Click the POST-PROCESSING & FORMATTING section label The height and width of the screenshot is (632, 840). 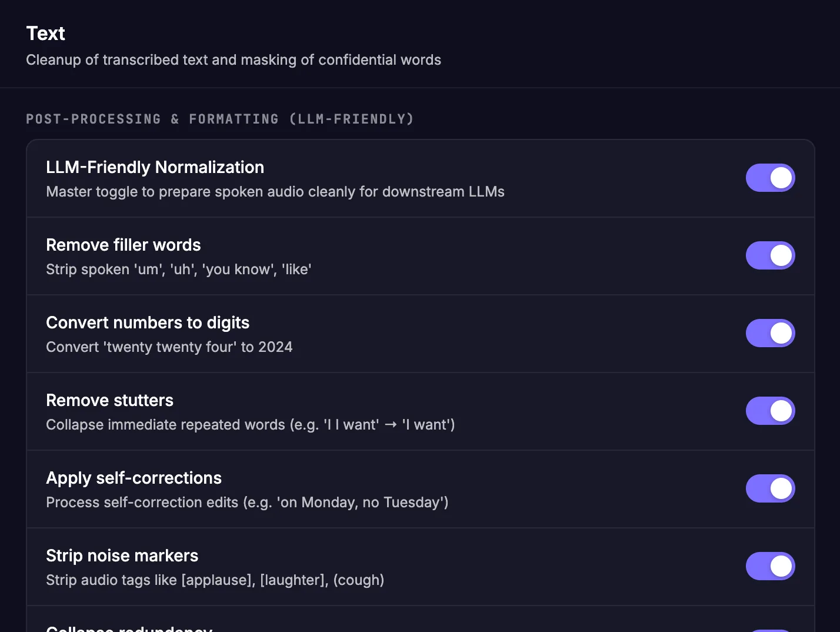pos(220,119)
